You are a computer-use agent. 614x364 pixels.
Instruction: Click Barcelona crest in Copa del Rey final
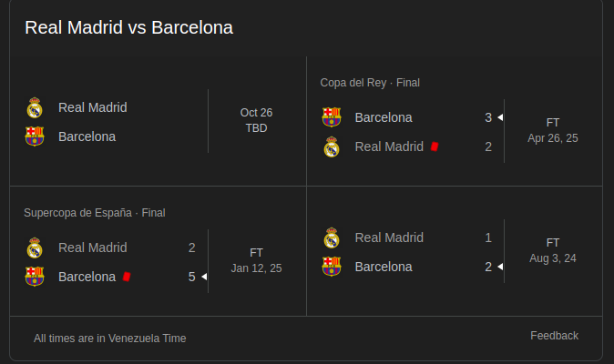pos(332,117)
